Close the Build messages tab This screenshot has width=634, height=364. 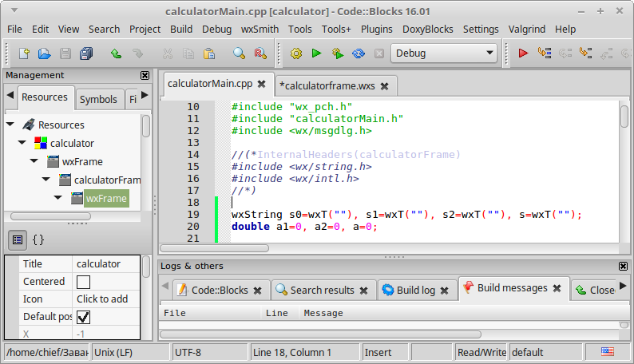[x=557, y=288]
